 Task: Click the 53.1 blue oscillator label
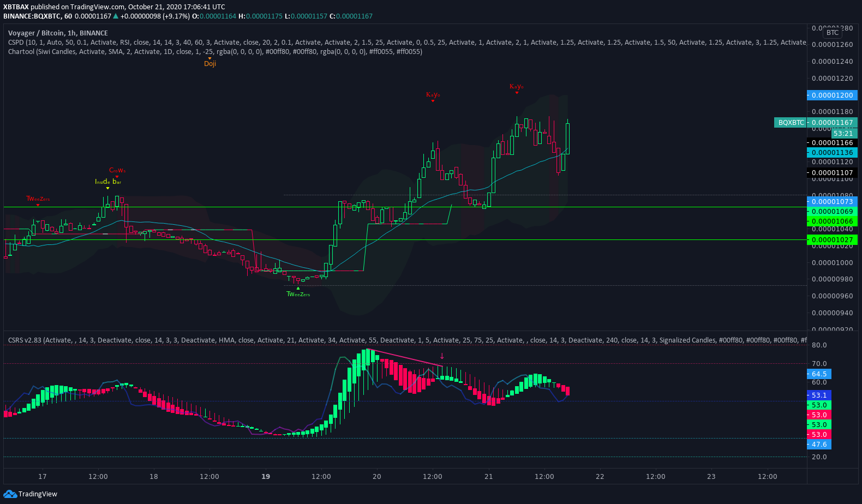[819, 395]
